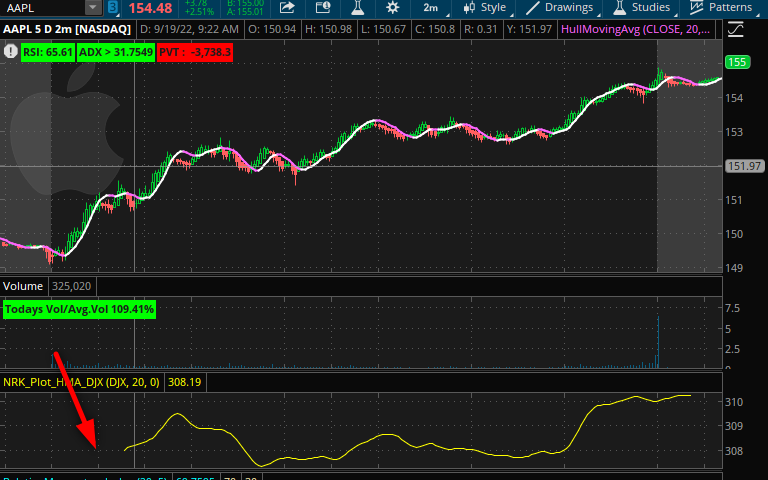Expand the AAPL symbol dropdown arrow
The width and height of the screenshot is (768, 480).
tap(91, 8)
